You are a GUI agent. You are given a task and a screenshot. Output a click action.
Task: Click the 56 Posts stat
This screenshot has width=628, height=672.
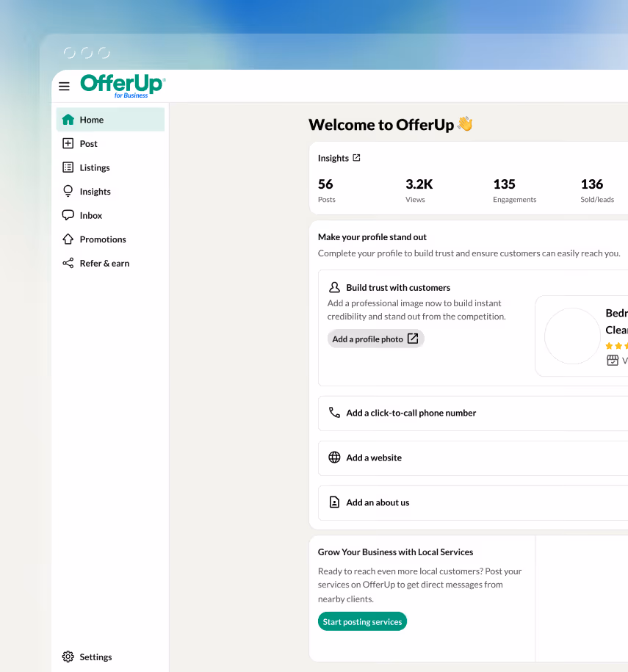[x=327, y=190]
